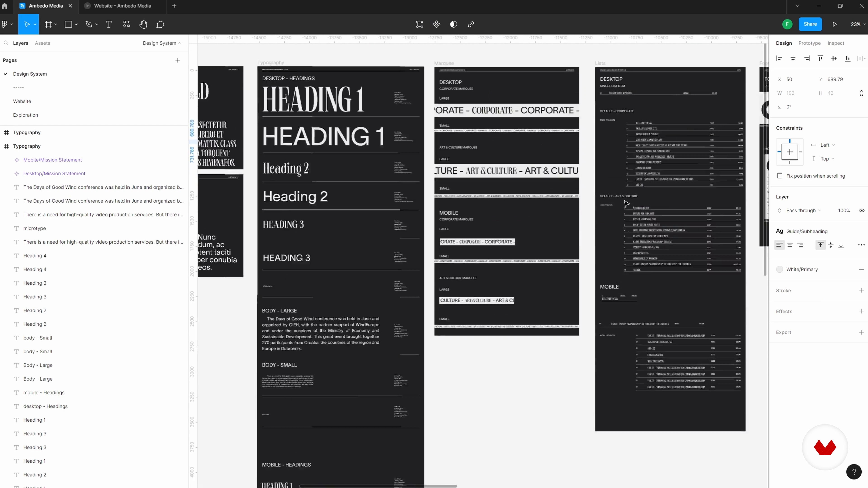The image size is (868, 488).
Task: Switch to Website - Ambedo Media tab
Action: pos(122,6)
